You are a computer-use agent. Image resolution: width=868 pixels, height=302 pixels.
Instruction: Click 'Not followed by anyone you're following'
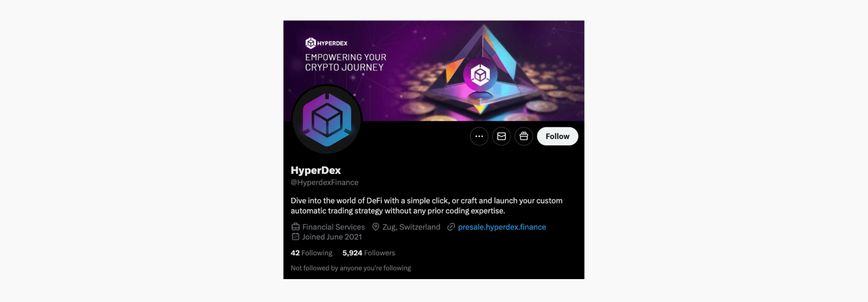[351, 268]
